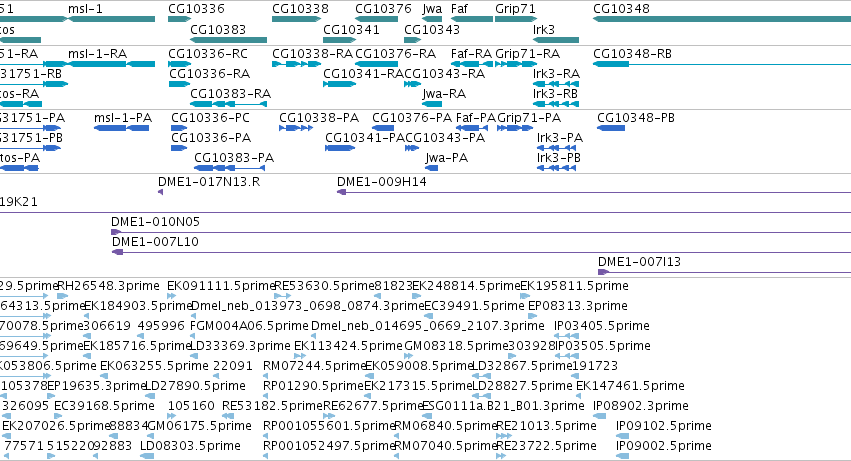Select EST EC39491.5prime
The image size is (851, 461).
point(428,316)
